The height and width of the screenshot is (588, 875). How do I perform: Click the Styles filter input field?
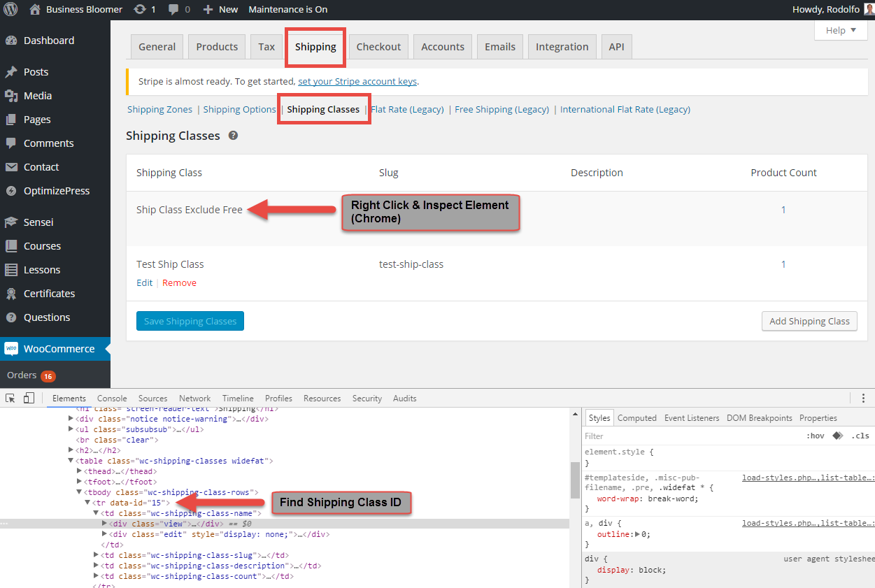coord(692,436)
